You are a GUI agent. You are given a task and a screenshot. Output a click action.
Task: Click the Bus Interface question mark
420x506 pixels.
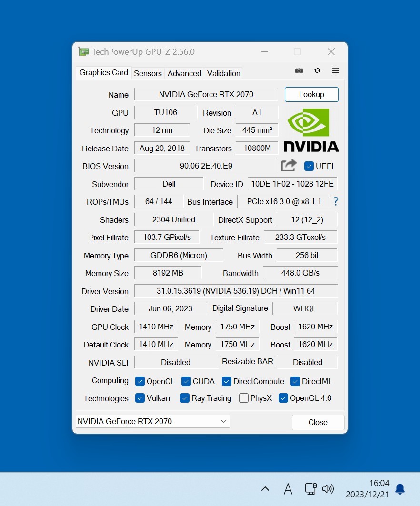point(336,202)
